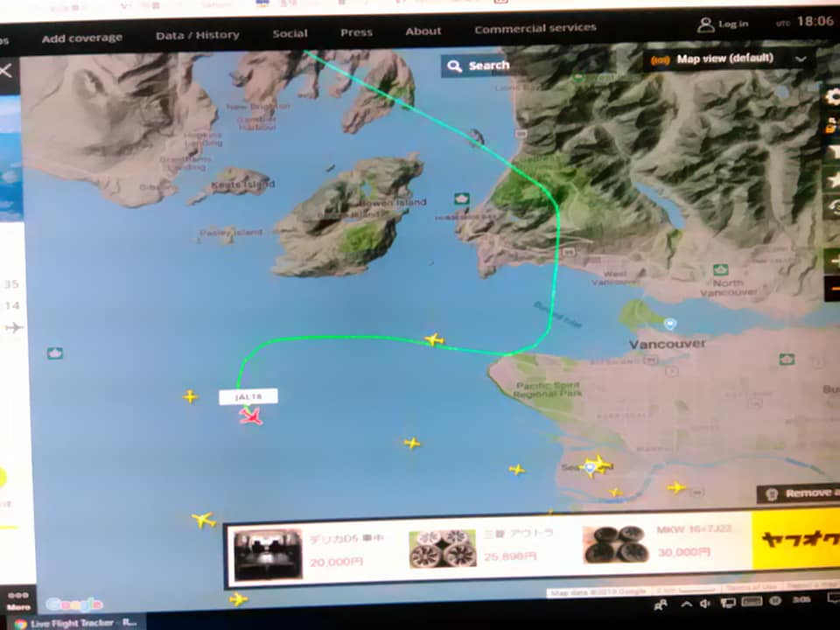Select the yellow plane west of Point Grey

click(x=435, y=339)
